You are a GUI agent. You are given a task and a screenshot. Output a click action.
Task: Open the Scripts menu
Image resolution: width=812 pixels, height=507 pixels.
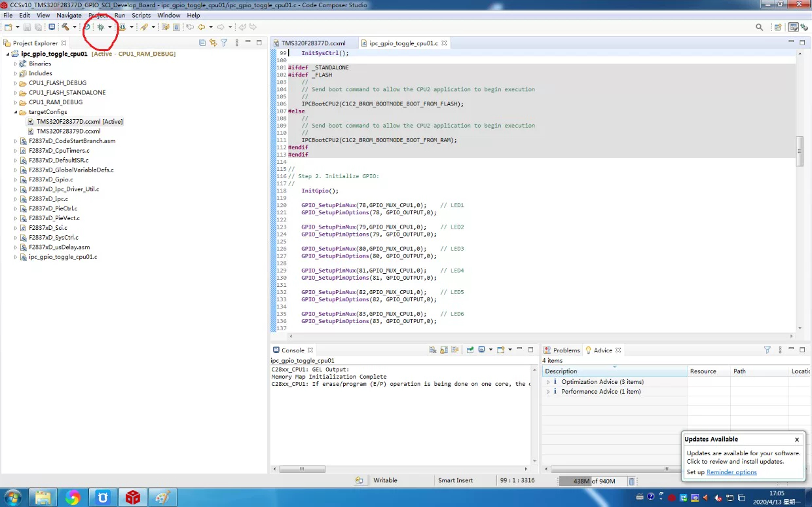(x=141, y=15)
